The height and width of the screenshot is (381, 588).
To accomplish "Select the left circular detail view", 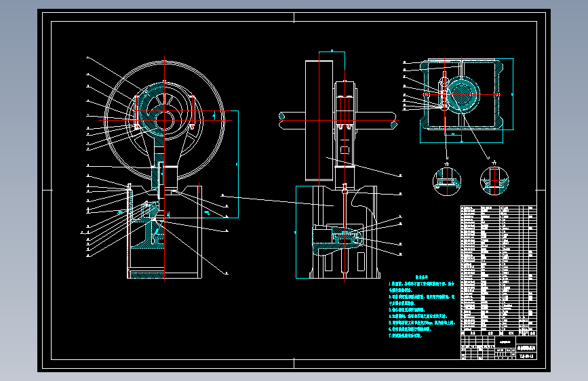I will click(447, 182).
